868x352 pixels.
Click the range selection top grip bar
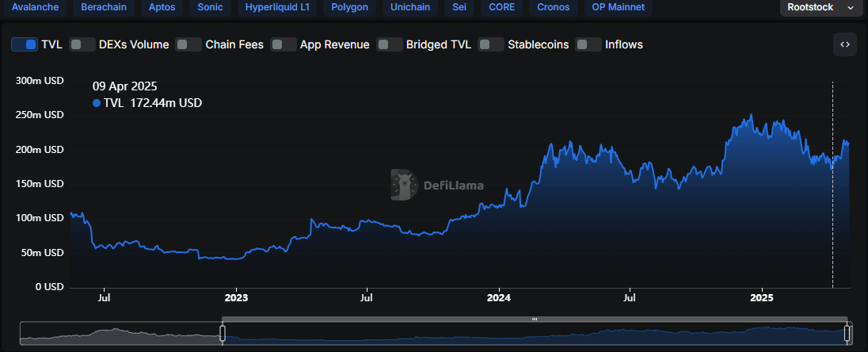pyautogui.click(x=535, y=319)
